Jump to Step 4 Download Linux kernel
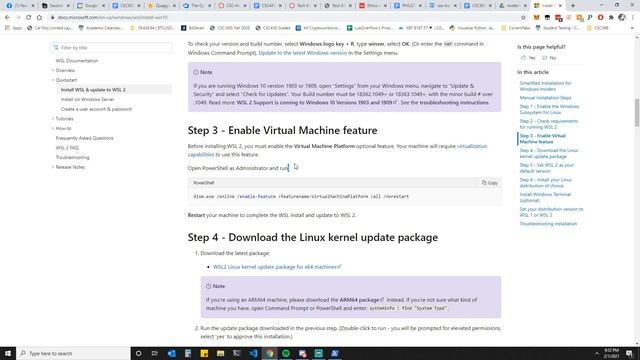Viewport: 640px width, 360px height. click(549, 153)
